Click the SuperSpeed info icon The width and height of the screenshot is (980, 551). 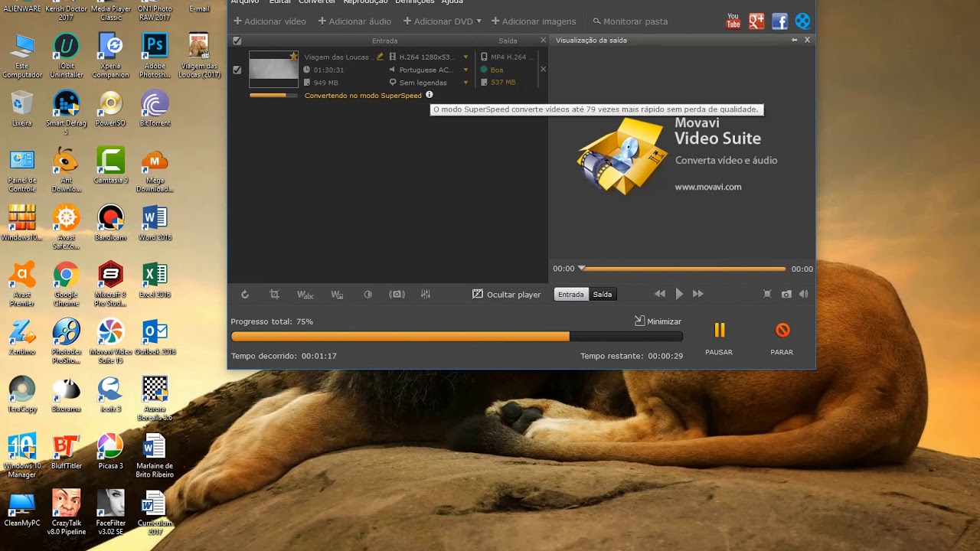pos(430,95)
